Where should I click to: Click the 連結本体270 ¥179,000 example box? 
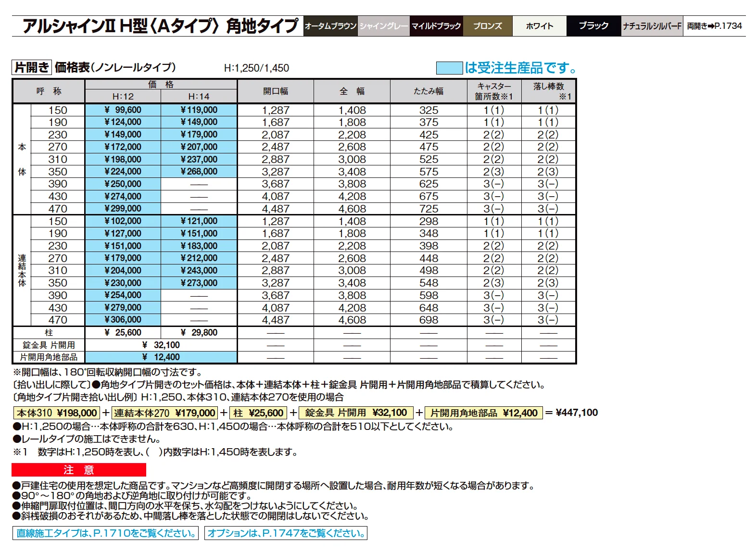point(164,413)
